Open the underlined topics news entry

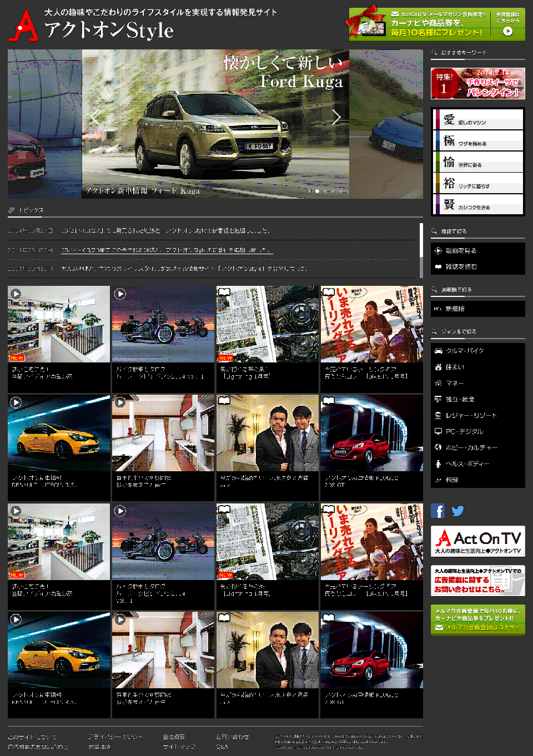pyautogui.click(x=167, y=250)
